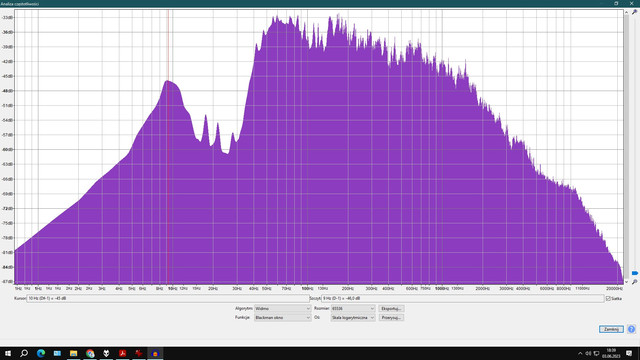Click the taskbar clock showing the date
Image resolution: width=640 pixels, height=360 pixels.
611,353
